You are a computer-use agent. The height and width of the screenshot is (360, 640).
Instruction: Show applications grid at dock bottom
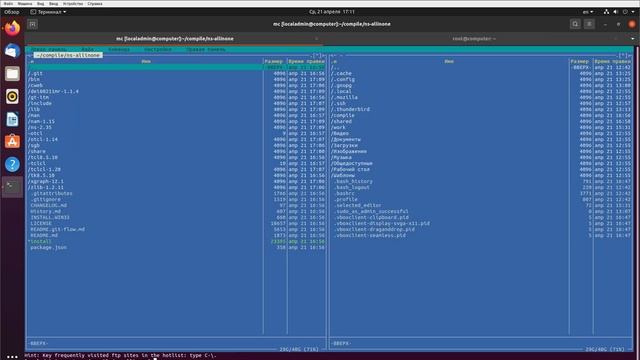point(12,356)
